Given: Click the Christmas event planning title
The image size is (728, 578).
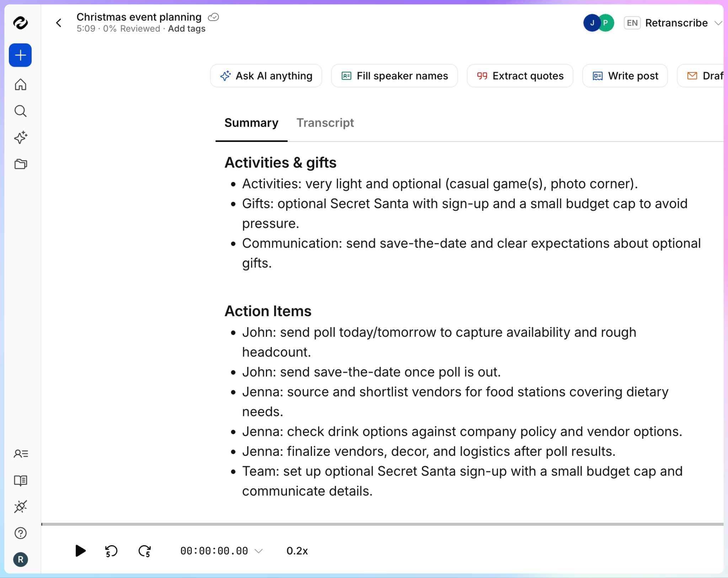Looking at the screenshot, I should [x=139, y=17].
